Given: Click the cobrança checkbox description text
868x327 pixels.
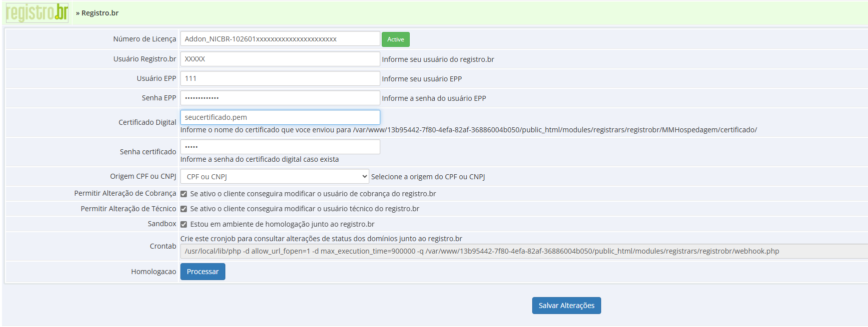Looking at the screenshot, I should click(313, 194).
